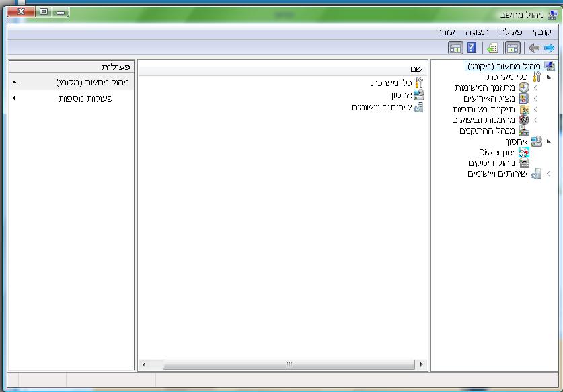Click the gray back arrow toolbar icon
Screen dimensions: 563x392
coord(534,48)
